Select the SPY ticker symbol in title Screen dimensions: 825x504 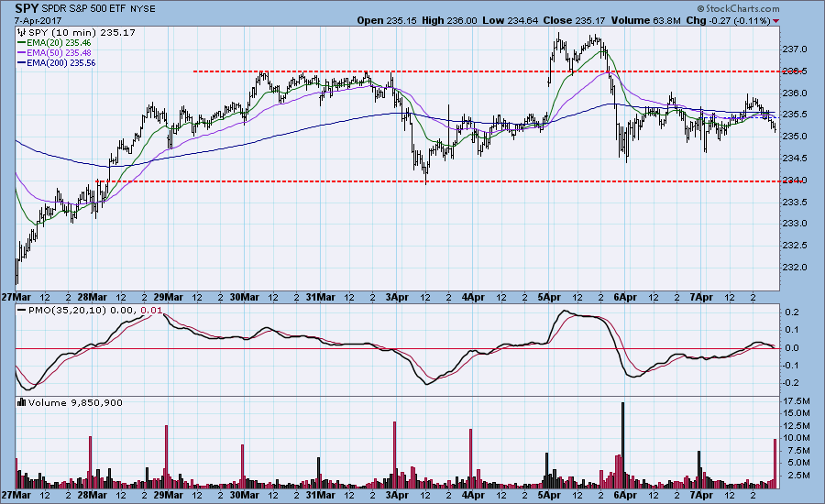pyautogui.click(x=27, y=8)
